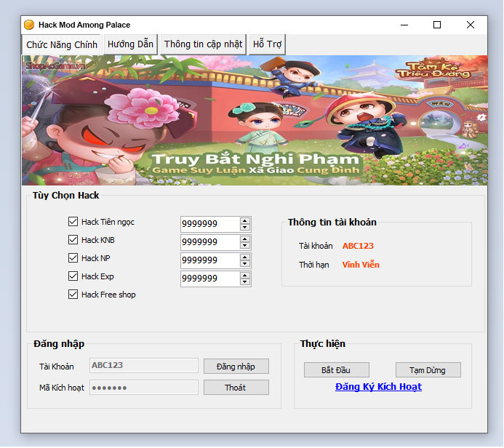Decrease the Hack KNB value with down arrow
The image size is (504, 448).
[245, 246]
